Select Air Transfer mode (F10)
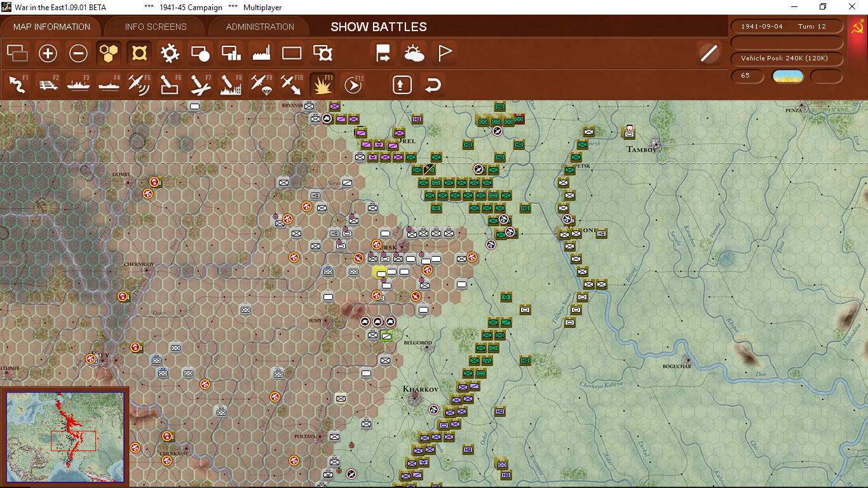This screenshot has height=488, width=868. [292, 84]
